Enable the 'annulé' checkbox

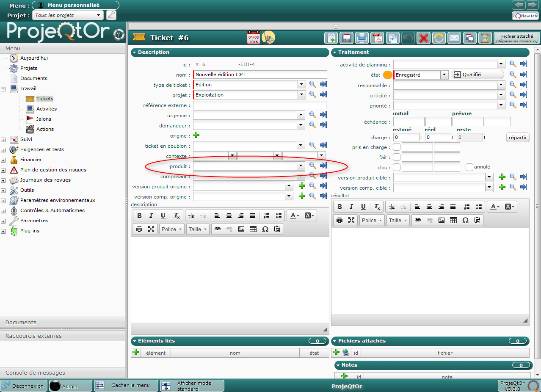(x=469, y=167)
